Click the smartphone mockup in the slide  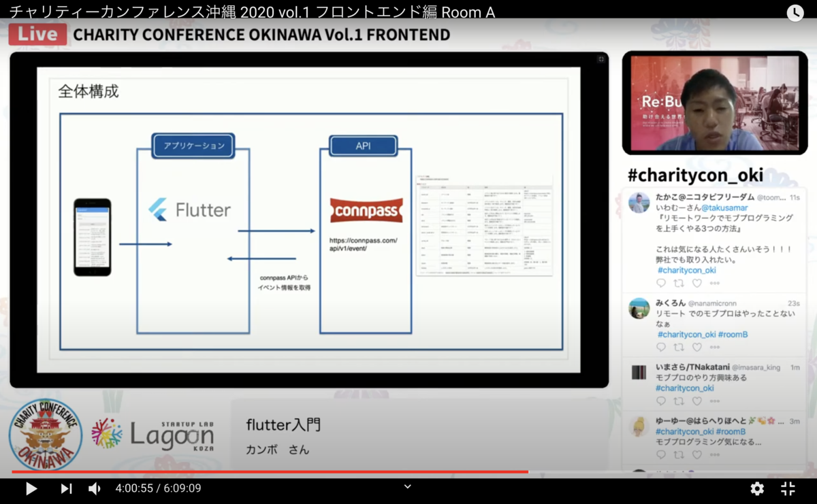93,237
